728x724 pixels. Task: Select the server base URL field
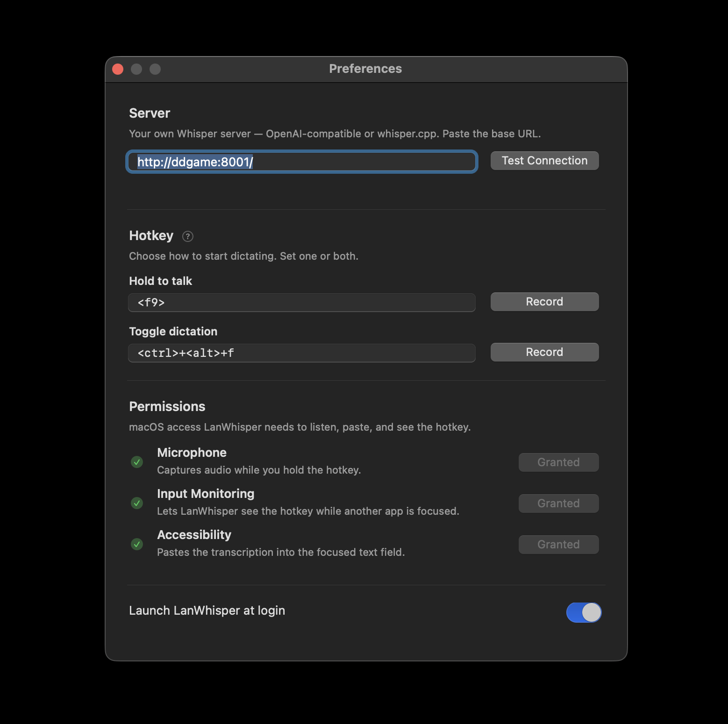point(301,162)
